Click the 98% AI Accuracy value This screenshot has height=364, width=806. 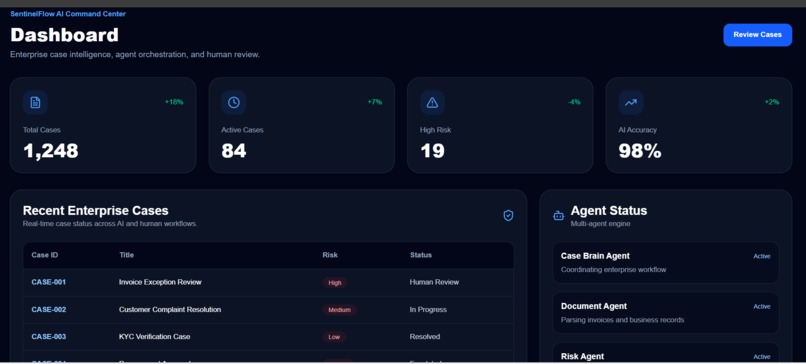click(640, 151)
